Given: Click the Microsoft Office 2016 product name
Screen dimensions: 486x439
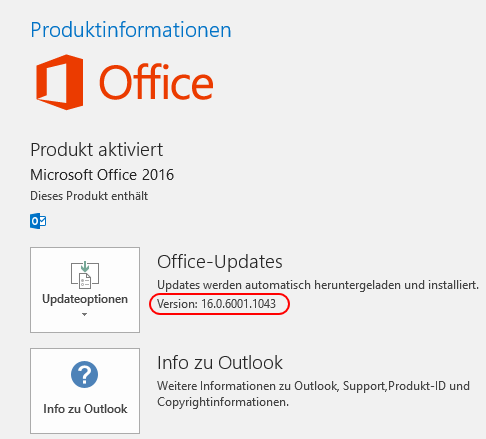Looking at the screenshot, I should [102, 175].
